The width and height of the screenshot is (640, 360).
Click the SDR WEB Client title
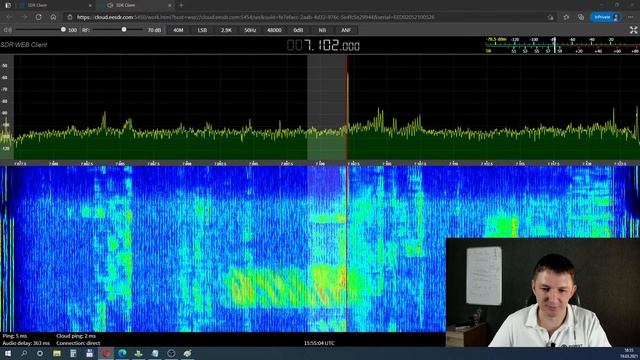pos(24,45)
